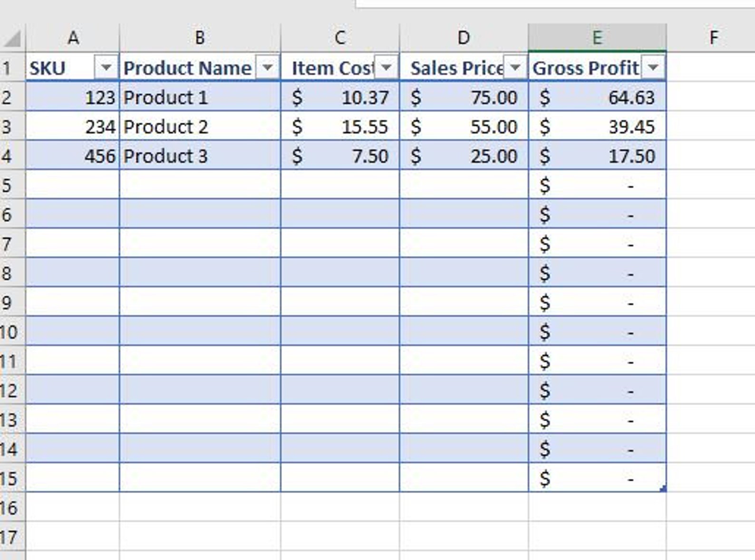
Task: Open the Gross Profit filter dropdown
Action: tap(653, 68)
